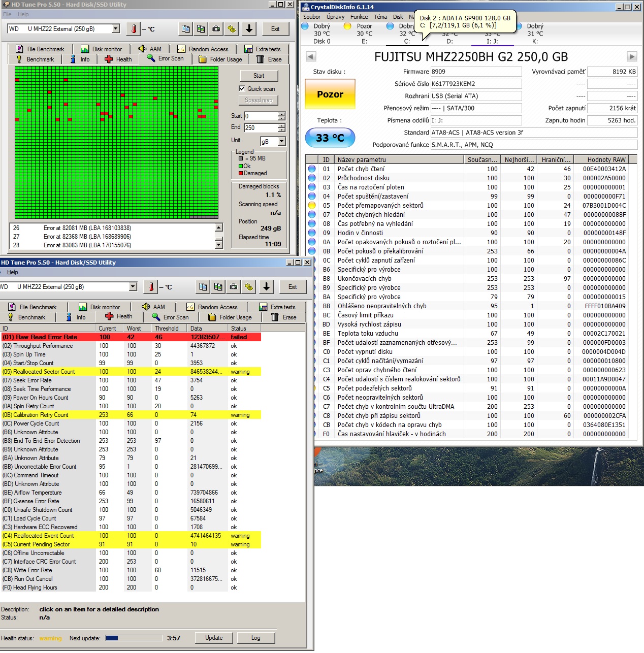
Task: Open options tool icon in upper HD Tune toolbar
Action: [232, 29]
